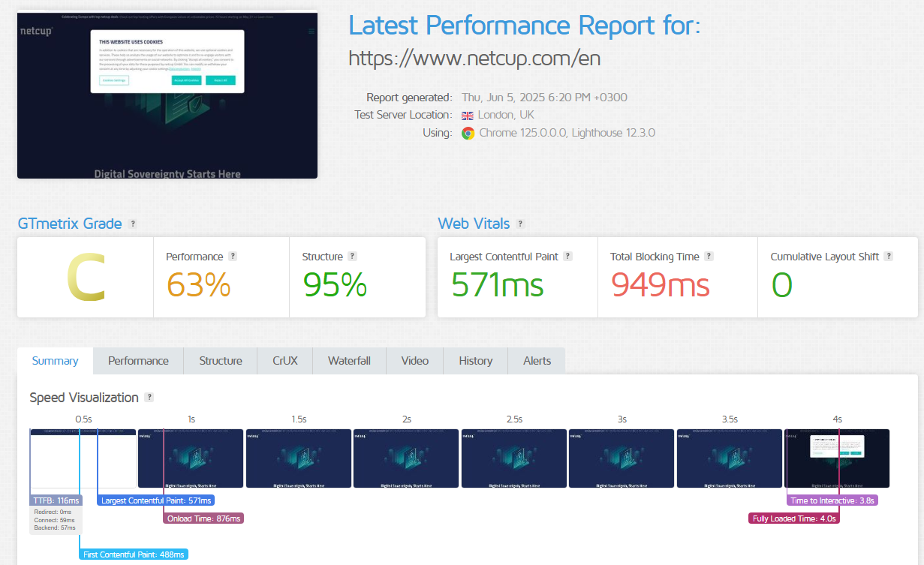Click the 0.5s filmstrip frame

[x=83, y=458]
